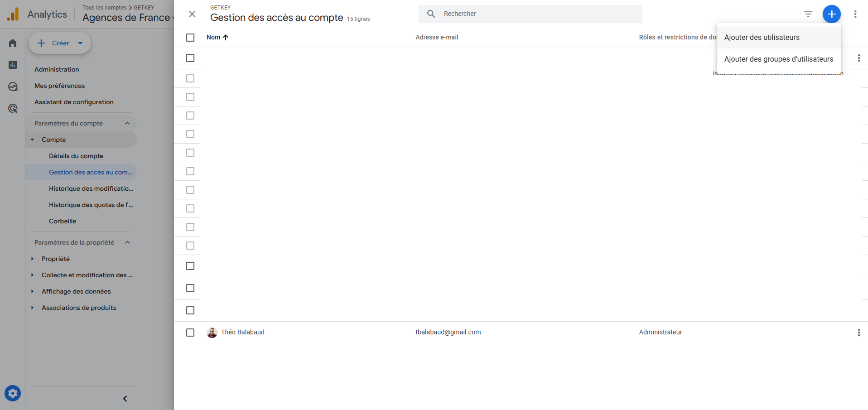Screen dimensions: 868x410
Task: Click the Créer button
Action: point(59,43)
